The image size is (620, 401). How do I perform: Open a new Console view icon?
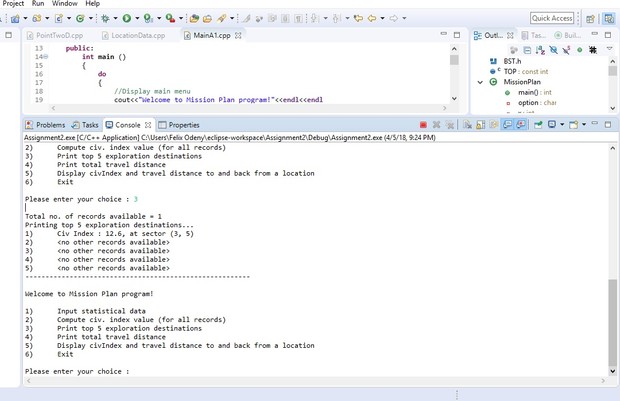pos(573,125)
